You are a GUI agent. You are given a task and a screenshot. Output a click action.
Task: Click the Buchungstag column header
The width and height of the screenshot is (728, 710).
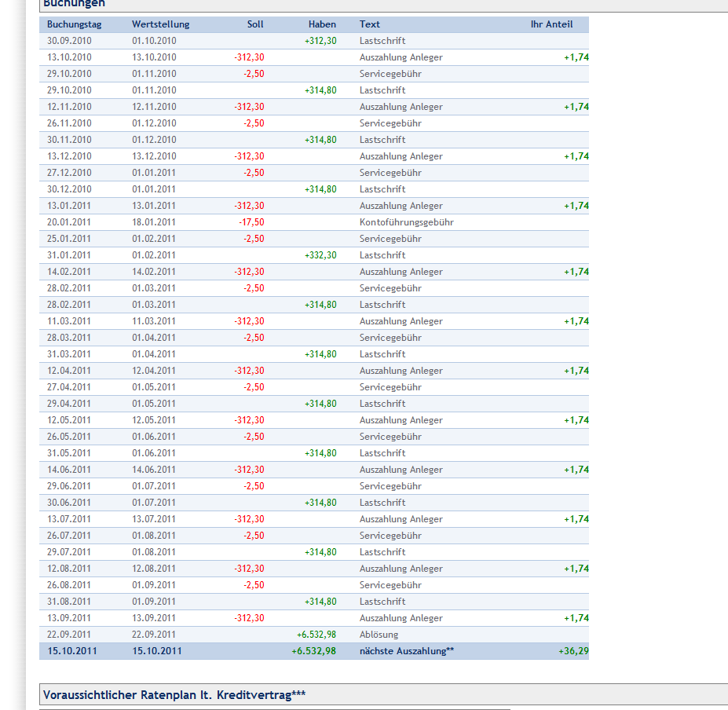click(x=74, y=24)
